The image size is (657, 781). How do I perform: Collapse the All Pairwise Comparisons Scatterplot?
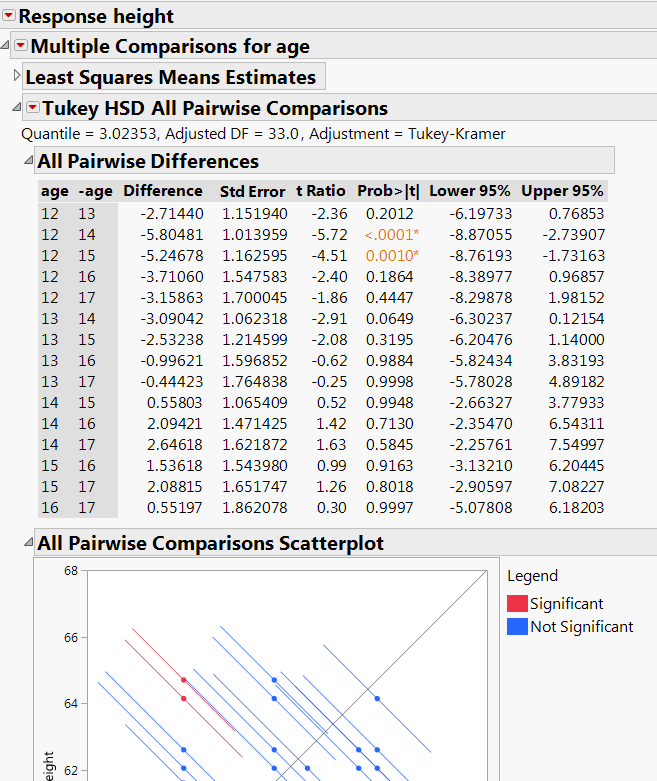click(x=29, y=542)
